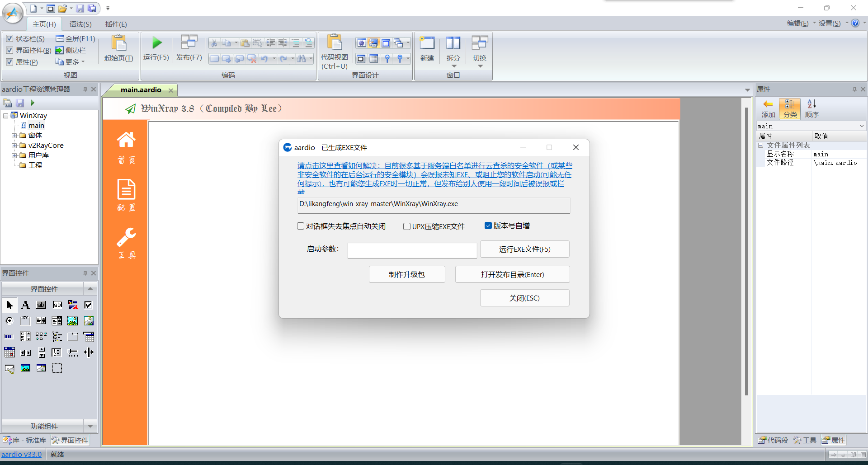The width and height of the screenshot is (868, 465).
Task: Collapse the 界面控件 palette section arrow
Action: pyautogui.click(x=90, y=289)
